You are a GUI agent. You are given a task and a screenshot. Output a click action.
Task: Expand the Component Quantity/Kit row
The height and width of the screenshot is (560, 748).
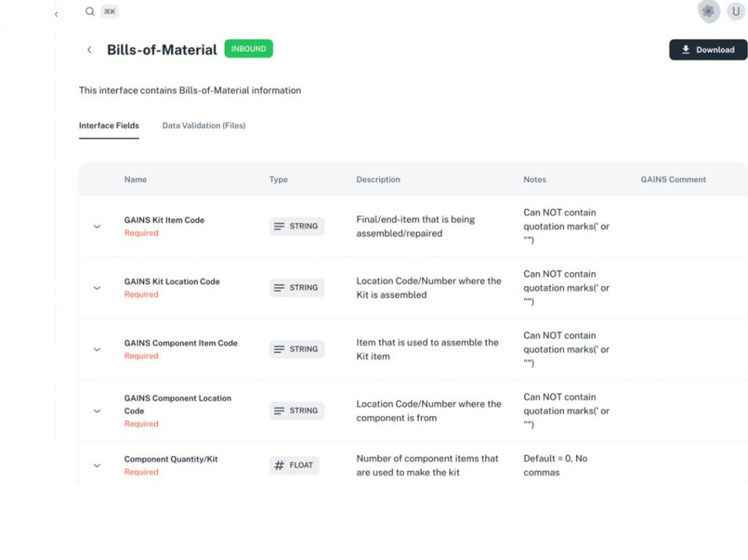click(96, 466)
